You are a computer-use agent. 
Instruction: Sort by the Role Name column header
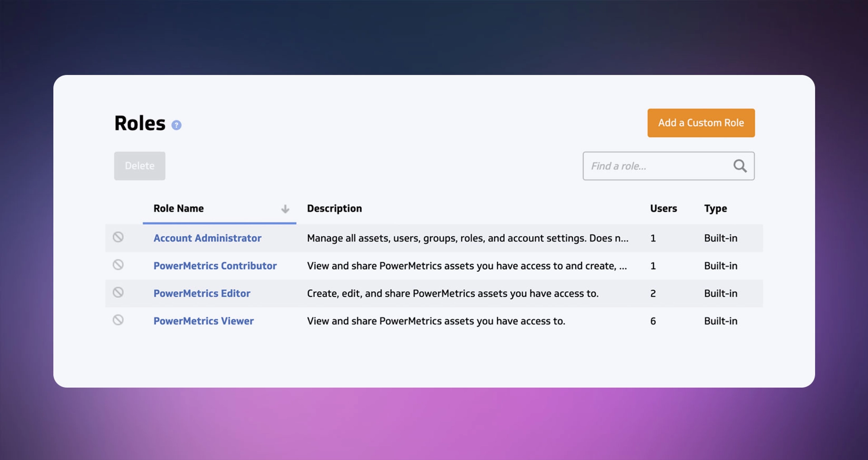click(x=179, y=209)
